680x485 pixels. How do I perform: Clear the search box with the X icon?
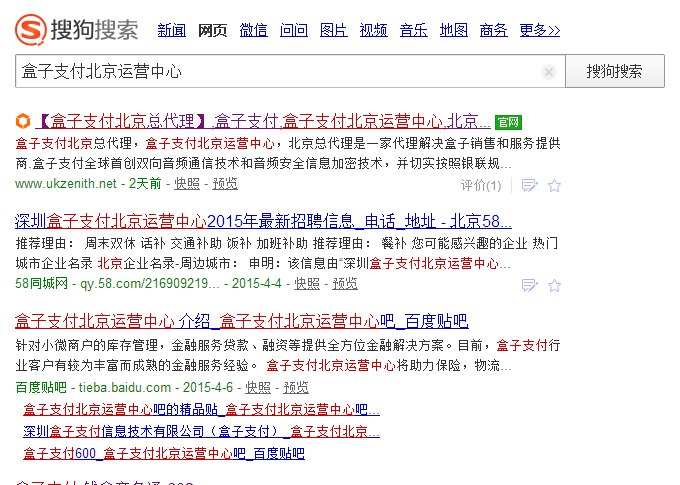[x=549, y=72]
